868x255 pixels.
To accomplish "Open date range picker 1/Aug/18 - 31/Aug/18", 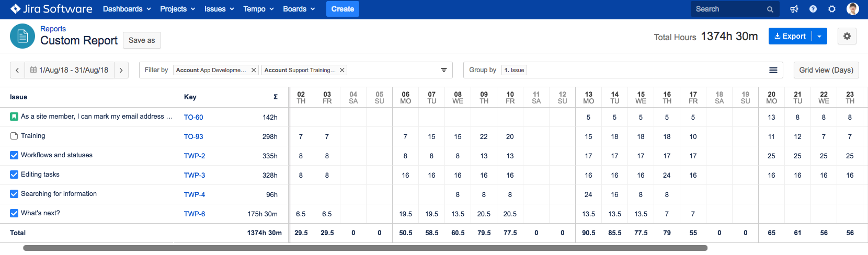I will click(70, 70).
